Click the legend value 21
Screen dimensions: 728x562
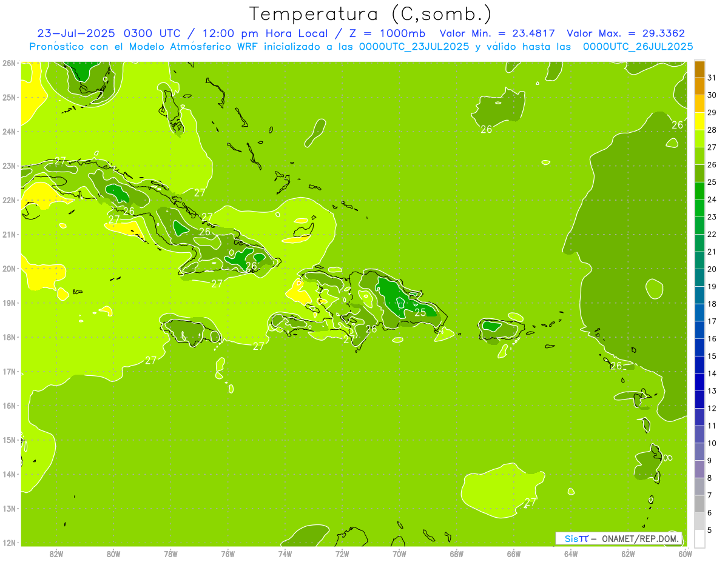click(x=712, y=252)
